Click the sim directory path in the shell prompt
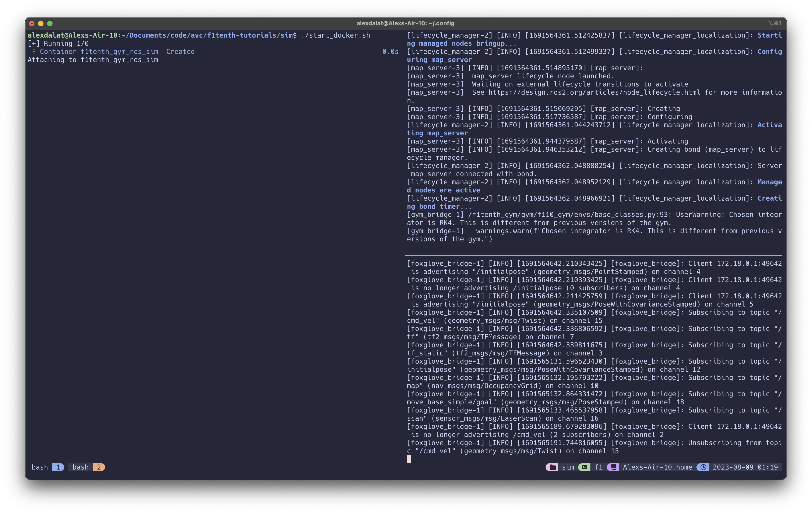The width and height of the screenshot is (812, 513). pyautogui.click(x=207, y=35)
